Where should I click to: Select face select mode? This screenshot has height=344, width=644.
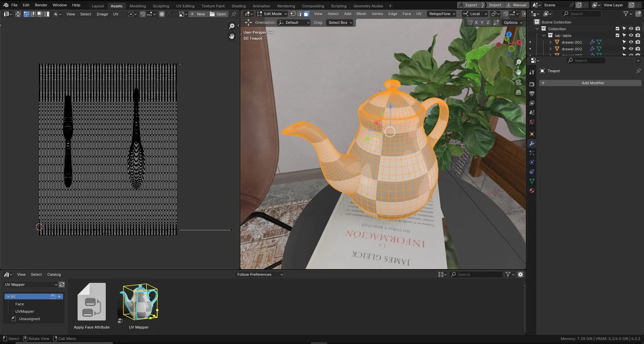(x=306, y=14)
